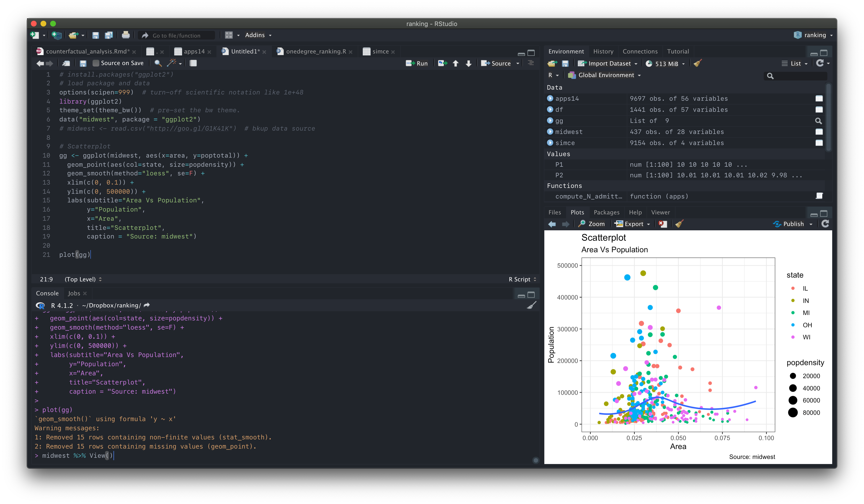
Task: Expand the apps14 data object
Action: (x=550, y=98)
